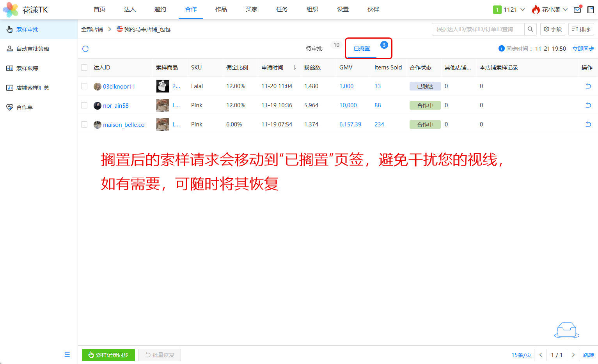The image size is (598, 364).
Task: Toggle the select-all header checkbox
Action: pos(84,67)
